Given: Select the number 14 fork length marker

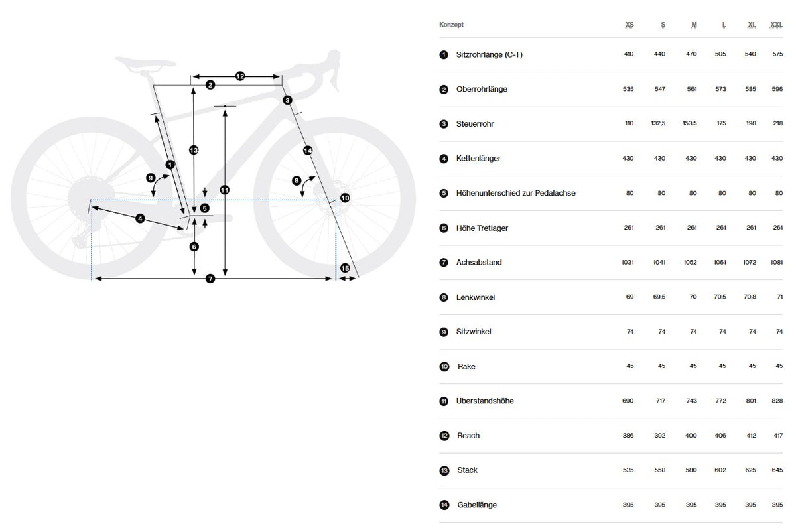Looking at the screenshot, I should pos(308,151).
